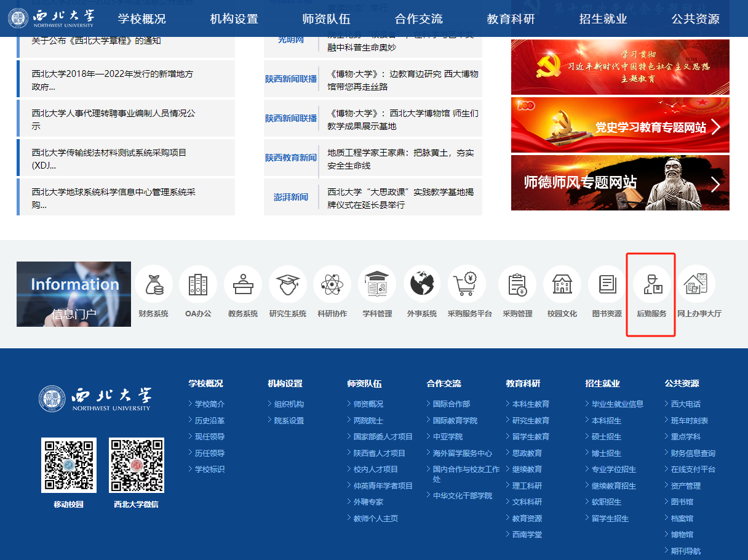Screen dimensions: 748x560
Task: Open the 网上办事大厅 icon
Action: tap(699, 285)
